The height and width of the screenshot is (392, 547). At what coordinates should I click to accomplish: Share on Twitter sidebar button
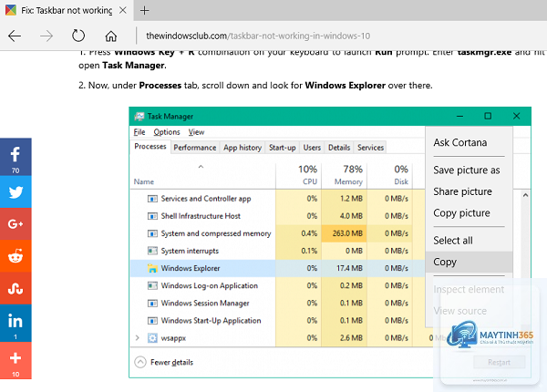point(15,191)
